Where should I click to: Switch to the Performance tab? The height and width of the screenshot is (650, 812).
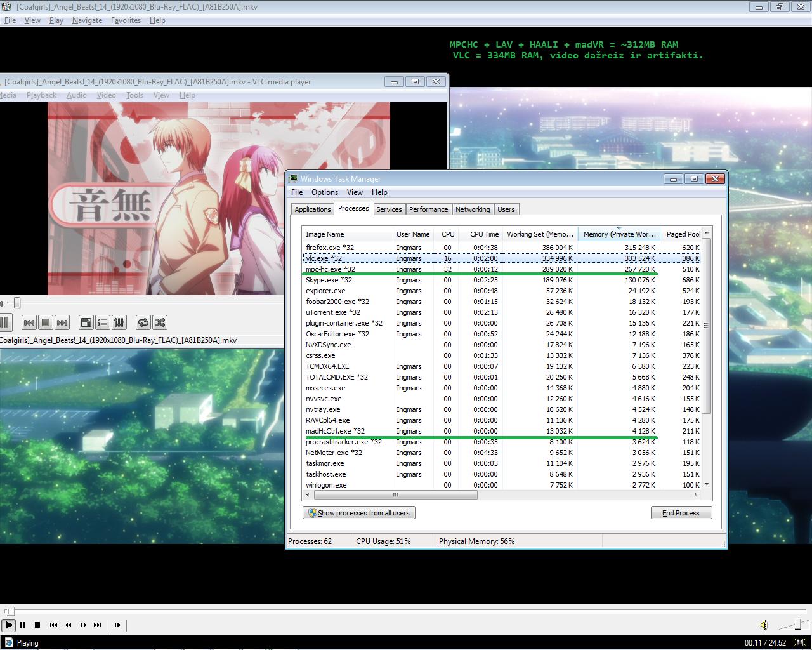click(x=428, y=209)
